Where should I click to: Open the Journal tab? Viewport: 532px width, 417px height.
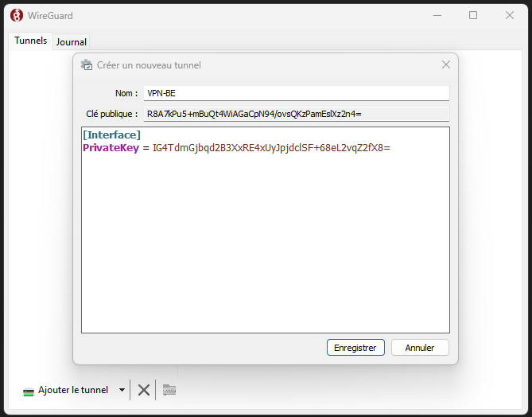[72, 41]
